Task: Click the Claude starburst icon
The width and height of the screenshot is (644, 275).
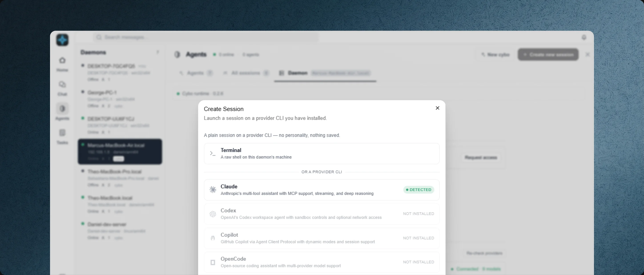Action: [x=213, y=190]
